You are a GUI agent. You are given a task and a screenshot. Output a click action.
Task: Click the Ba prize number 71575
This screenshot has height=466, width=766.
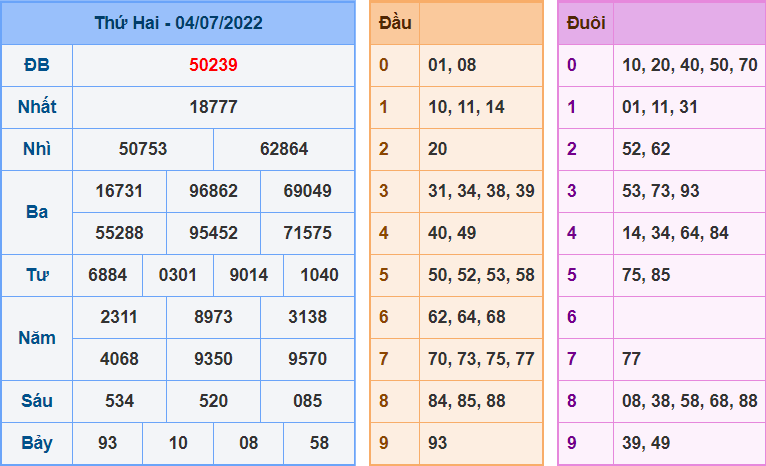click(308, 233)
